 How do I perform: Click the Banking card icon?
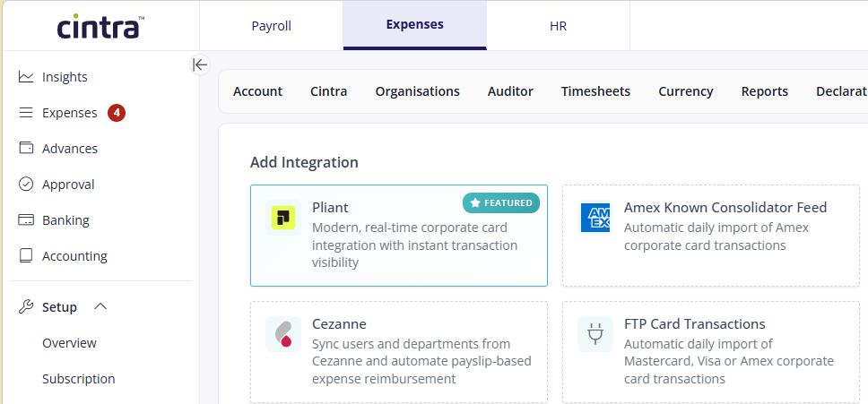(26, 220)
